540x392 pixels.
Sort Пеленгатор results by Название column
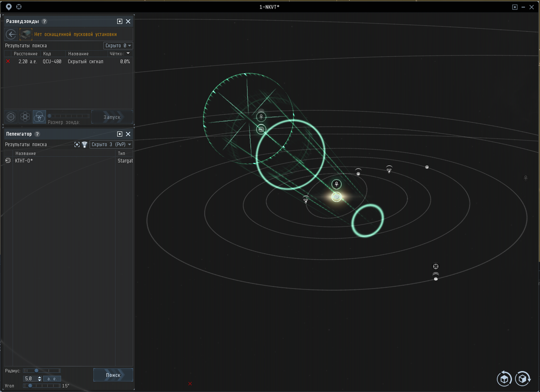[x=64, y=153]
